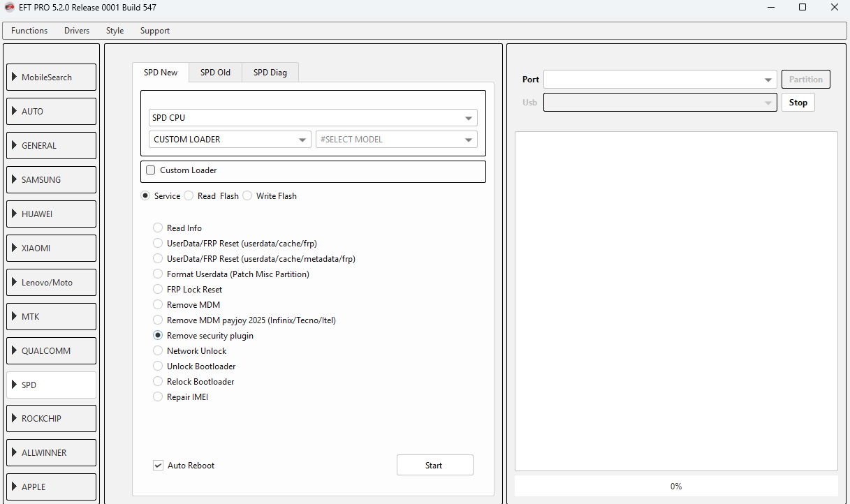850x504 pixels.
Task: Maximize the EFT PRO window
Action: pos(803,8)
